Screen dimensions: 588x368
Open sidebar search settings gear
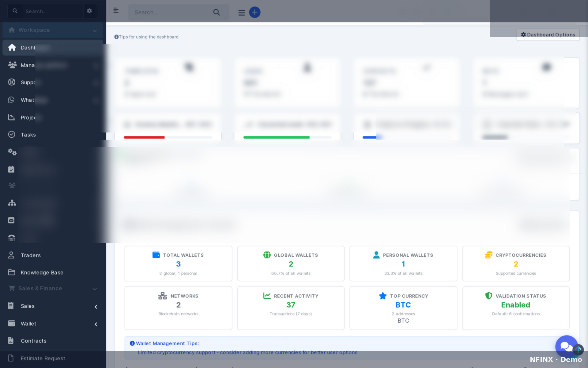point(89,11)
